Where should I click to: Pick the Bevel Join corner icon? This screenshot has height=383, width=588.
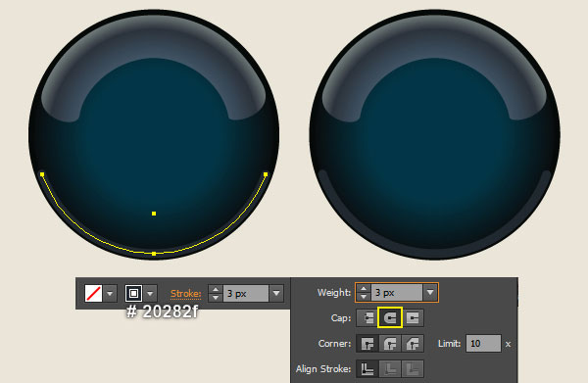tap(413, 343)
